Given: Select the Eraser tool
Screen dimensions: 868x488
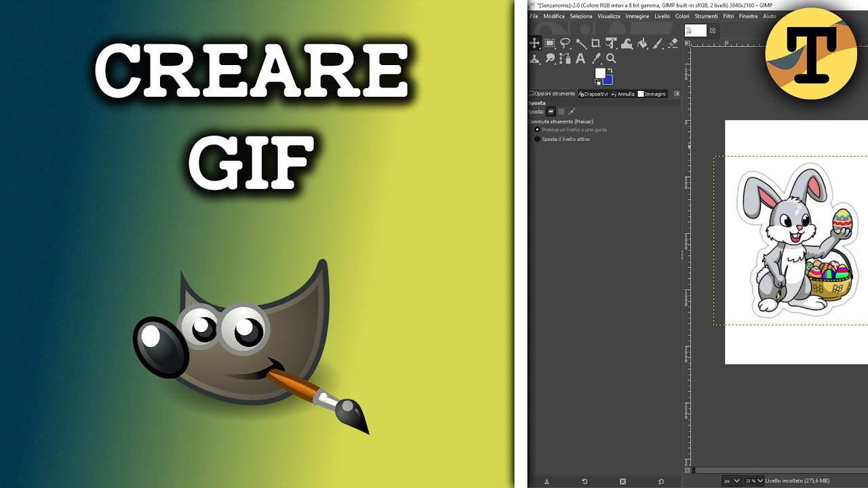Looking at the screenshot, I should (673, 43).
